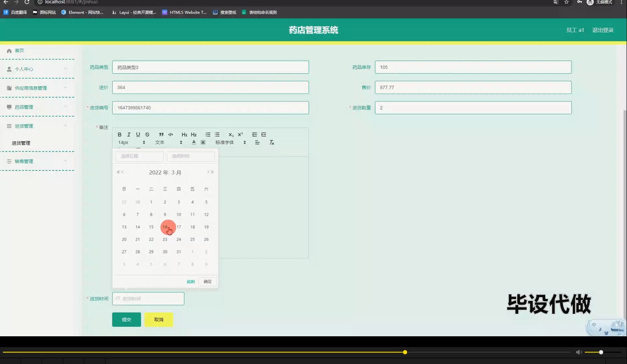Clear text formatting with the Tx icon
The height and width of the screenshot is (364, 627).
pyautogui.click(x=272, y=142)
